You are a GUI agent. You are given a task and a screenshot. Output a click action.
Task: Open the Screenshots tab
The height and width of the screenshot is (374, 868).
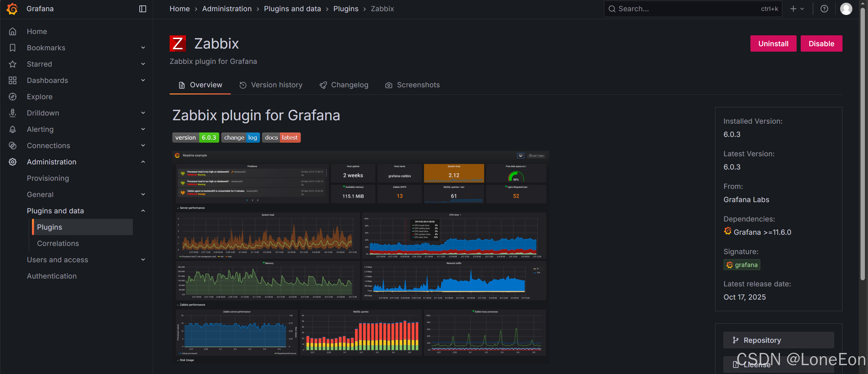(x=412, y=85)
